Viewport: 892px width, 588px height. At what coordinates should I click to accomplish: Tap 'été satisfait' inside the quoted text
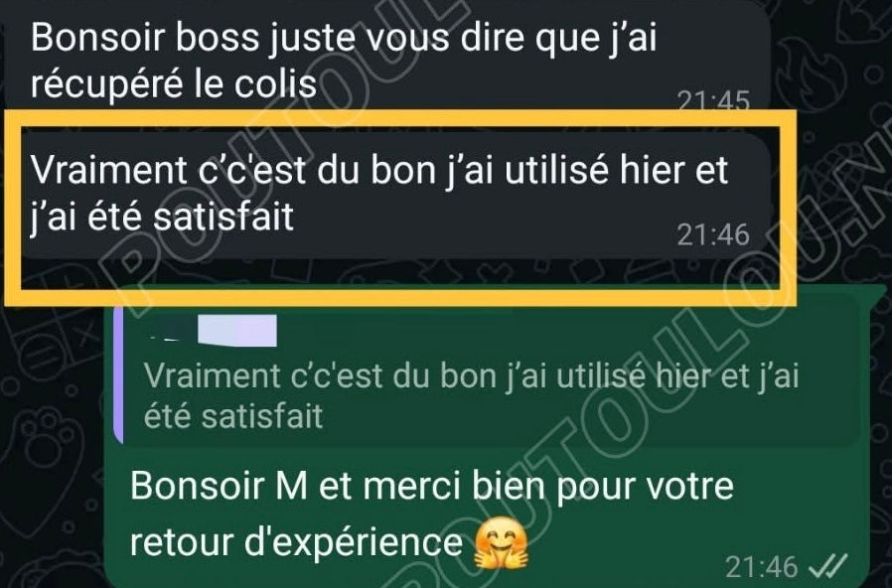point(233,416)
